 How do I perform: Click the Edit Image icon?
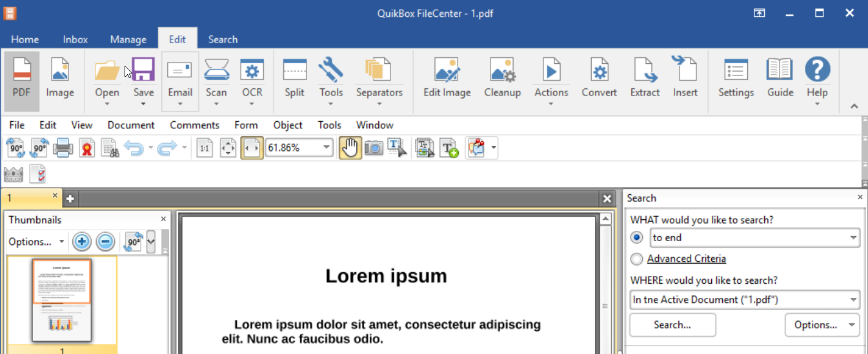pos(447,77)
